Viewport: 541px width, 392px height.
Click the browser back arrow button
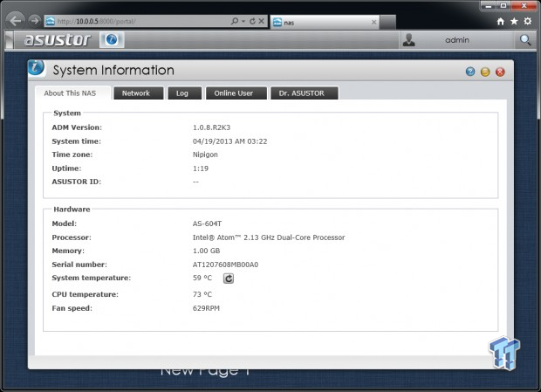15,21
